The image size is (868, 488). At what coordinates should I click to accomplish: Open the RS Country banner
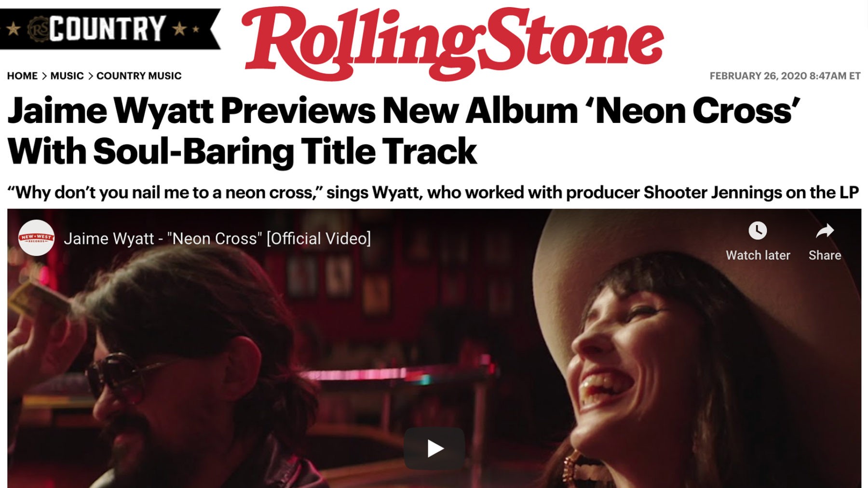110,29
